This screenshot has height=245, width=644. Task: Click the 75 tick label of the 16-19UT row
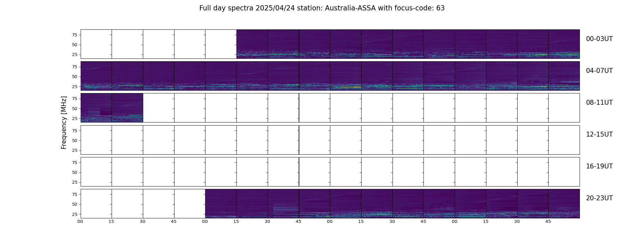click(x=75, y=163)
